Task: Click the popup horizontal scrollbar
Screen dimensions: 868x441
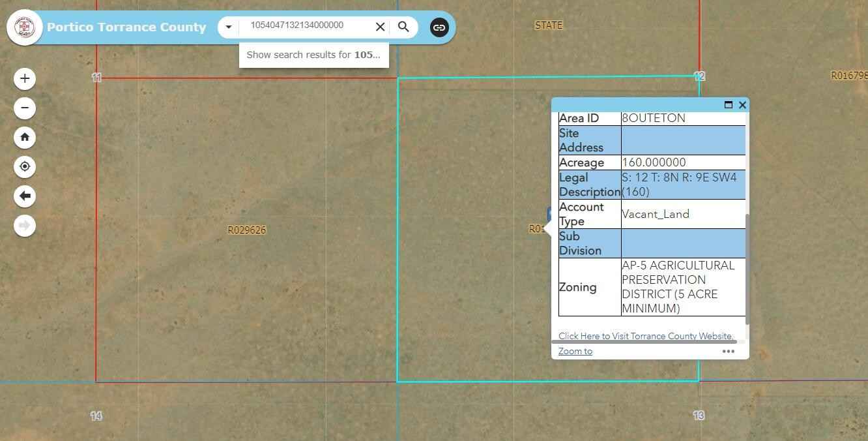Action: tap(644, 342)
